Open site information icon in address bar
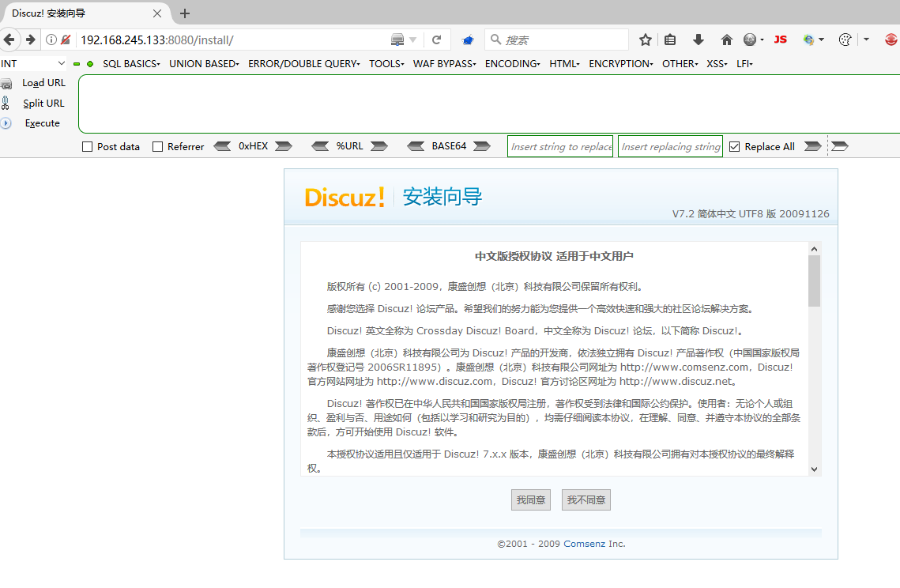This screenshot has height=588, width=900. pyautogui.click(x=51, y=40)
